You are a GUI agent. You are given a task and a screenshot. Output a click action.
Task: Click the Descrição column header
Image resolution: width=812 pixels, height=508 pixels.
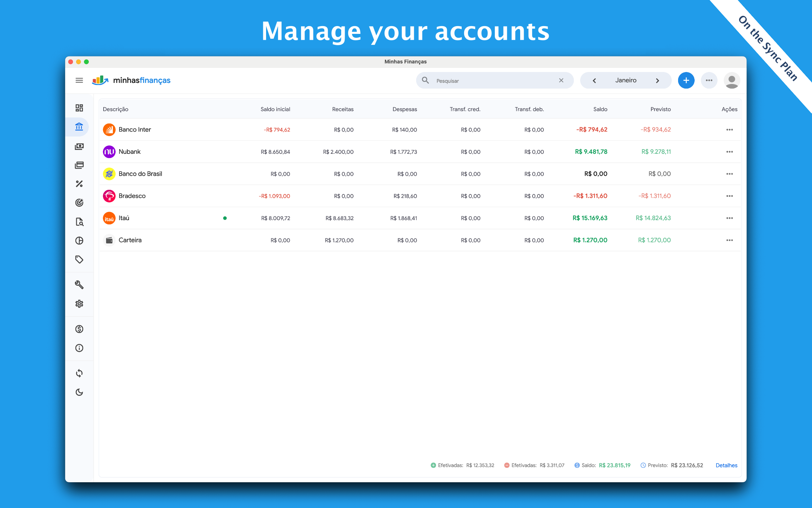116,109
